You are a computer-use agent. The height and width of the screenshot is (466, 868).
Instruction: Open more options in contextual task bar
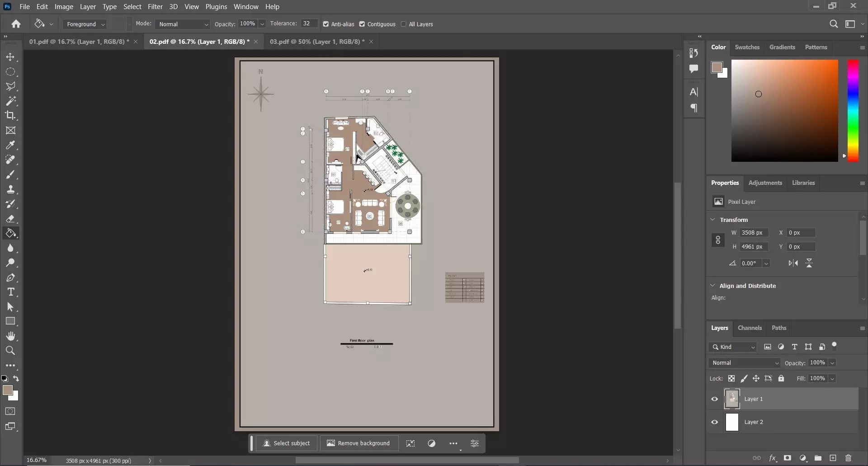(453, 443)
